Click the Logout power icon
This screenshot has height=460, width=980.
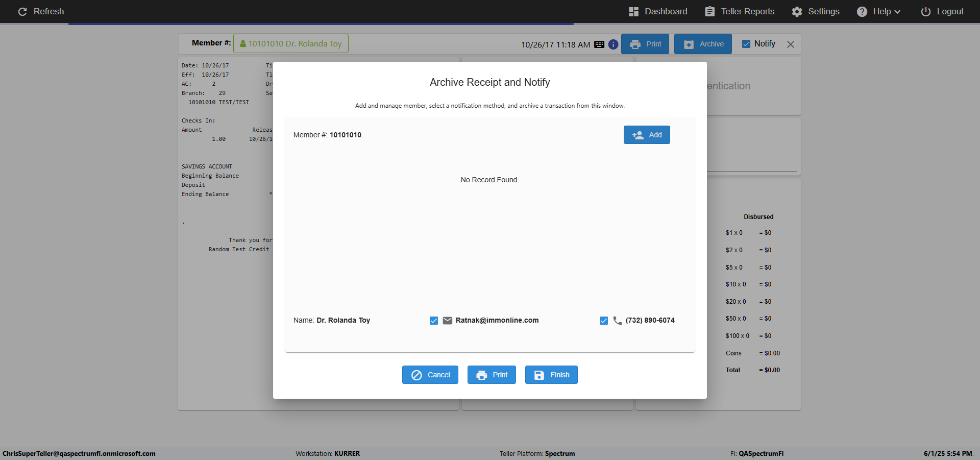pyautogui.click(x=925, y=11)
